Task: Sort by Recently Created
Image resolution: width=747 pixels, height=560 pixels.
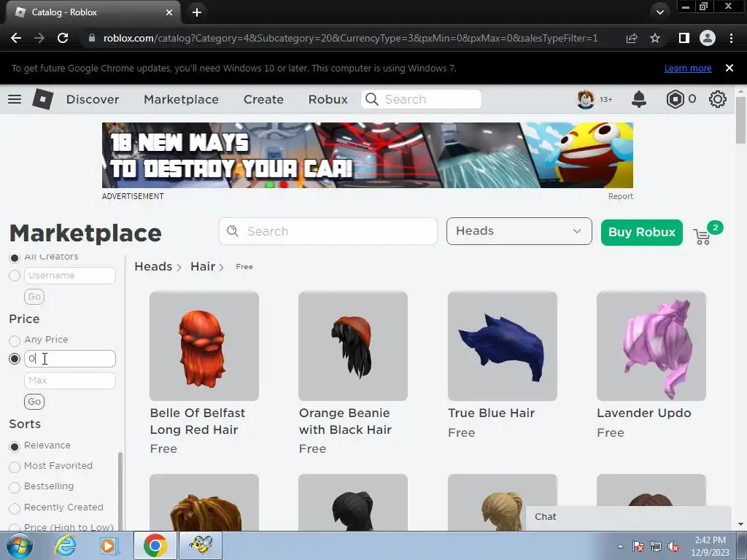Action: point(15,508)
